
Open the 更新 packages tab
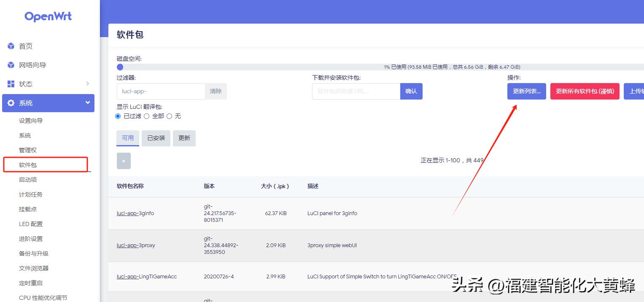[x=184, y=138]
